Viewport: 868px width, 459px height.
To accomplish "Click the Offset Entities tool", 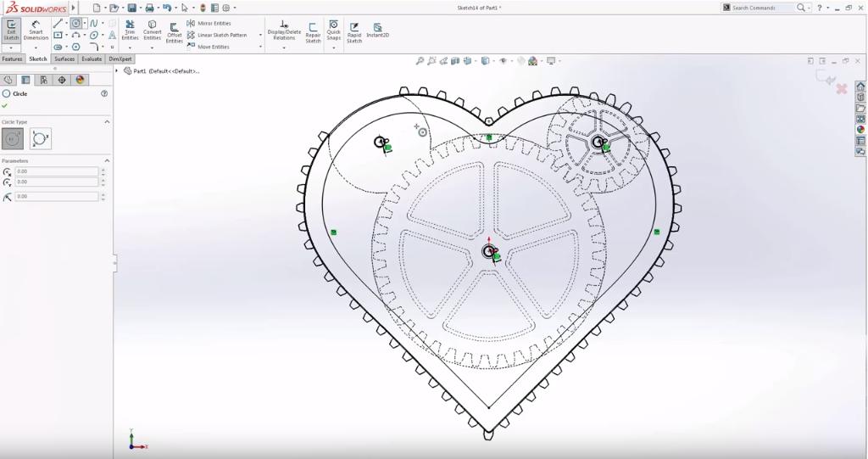I will tap(175, 33).
